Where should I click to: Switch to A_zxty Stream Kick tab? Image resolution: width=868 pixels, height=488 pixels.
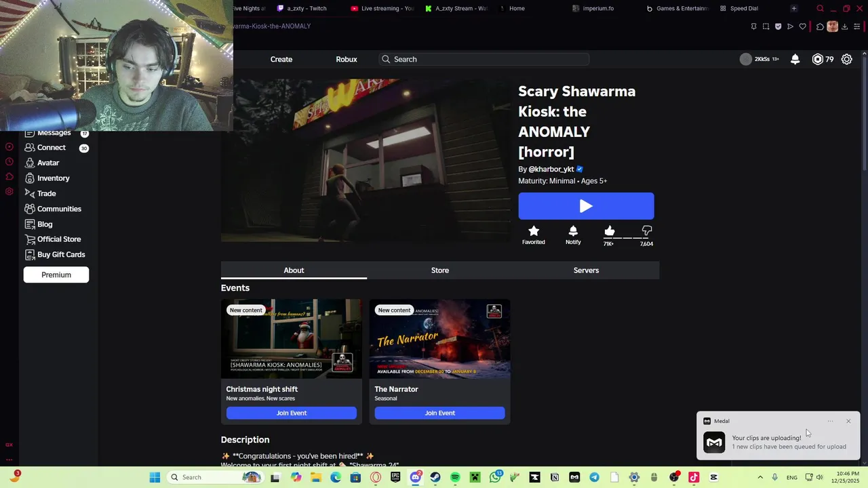457,8
